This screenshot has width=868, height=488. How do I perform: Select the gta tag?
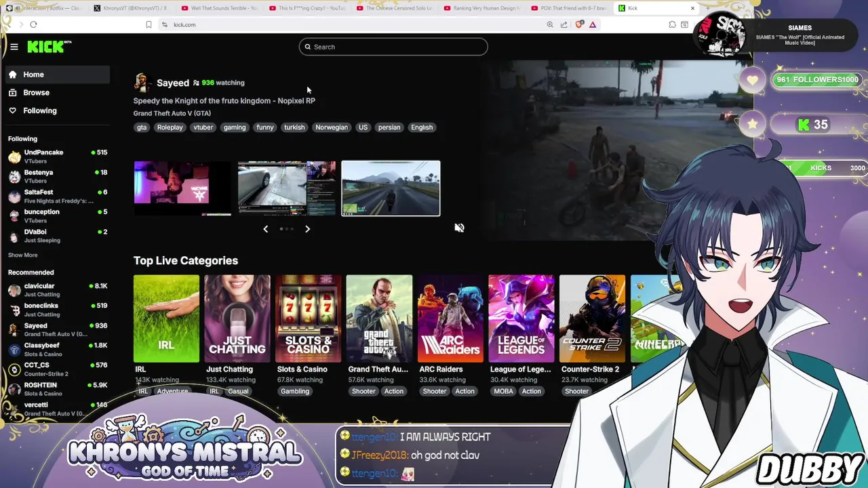pyautogui.click(x=142, y=127)
